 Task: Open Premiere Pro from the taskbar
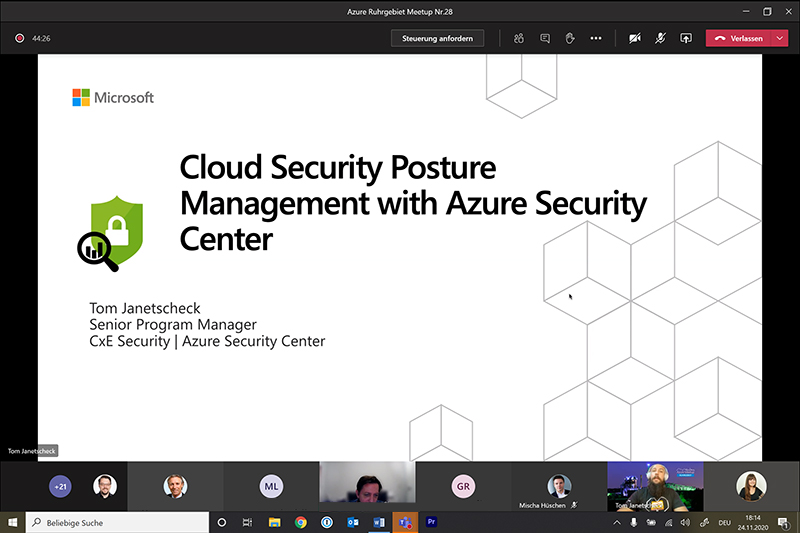coord(431,522)
